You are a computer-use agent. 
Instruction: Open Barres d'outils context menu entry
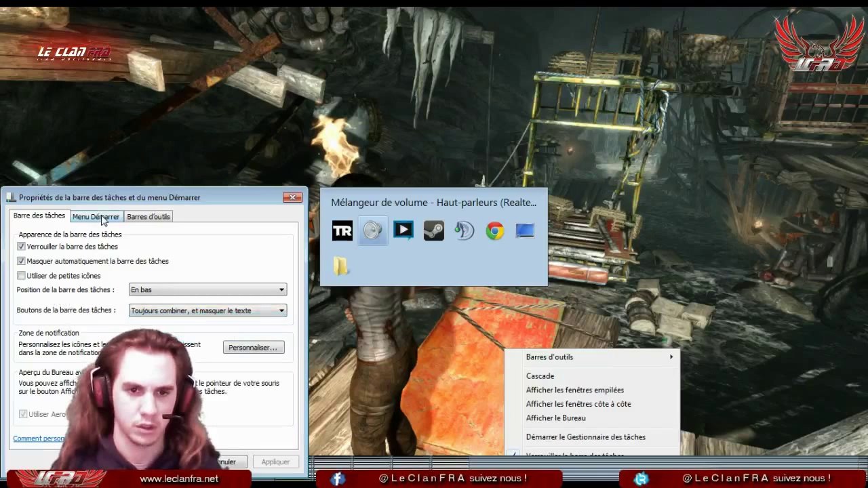pyautogui.click(x=591, y=357)
